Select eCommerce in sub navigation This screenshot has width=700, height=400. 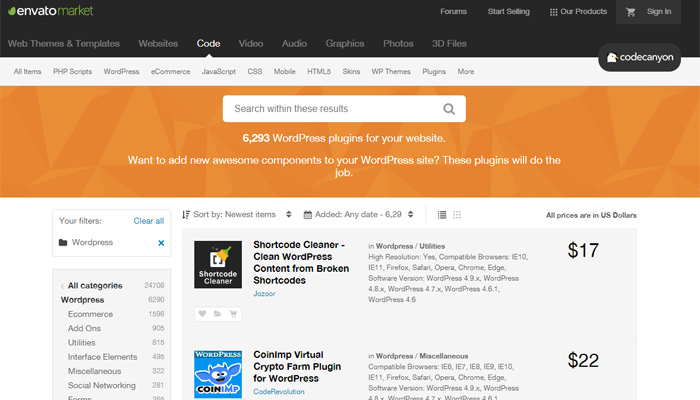coord(171,71)
